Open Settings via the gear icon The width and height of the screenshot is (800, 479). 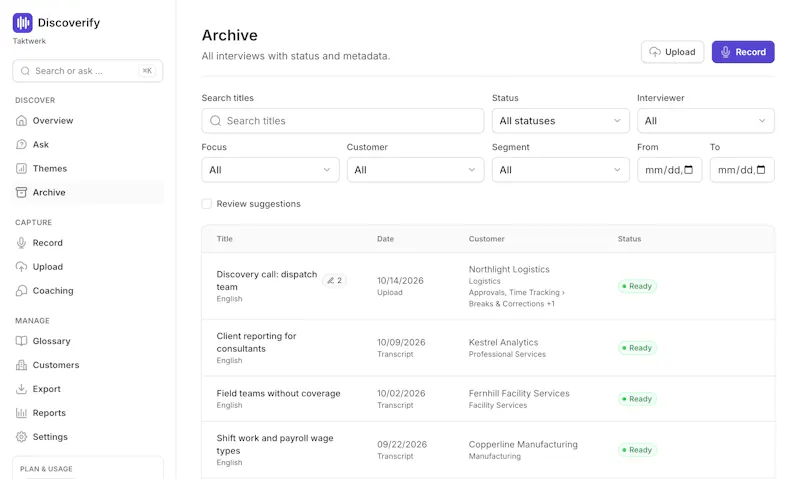pos(21,437)
